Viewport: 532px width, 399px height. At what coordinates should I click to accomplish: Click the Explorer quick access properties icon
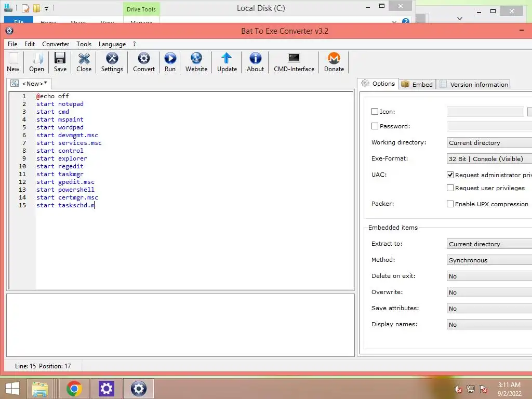pos(25,8)
